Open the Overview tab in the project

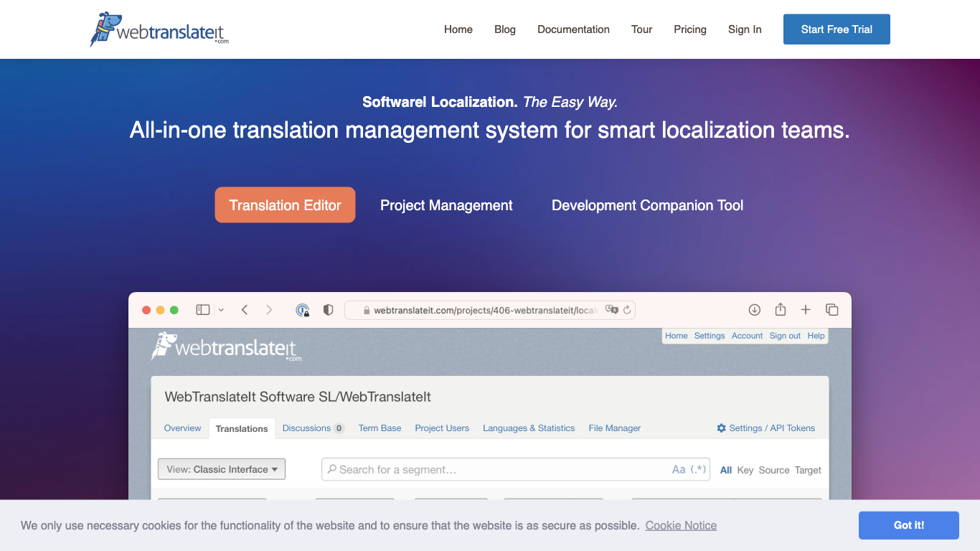pos(182,428)
